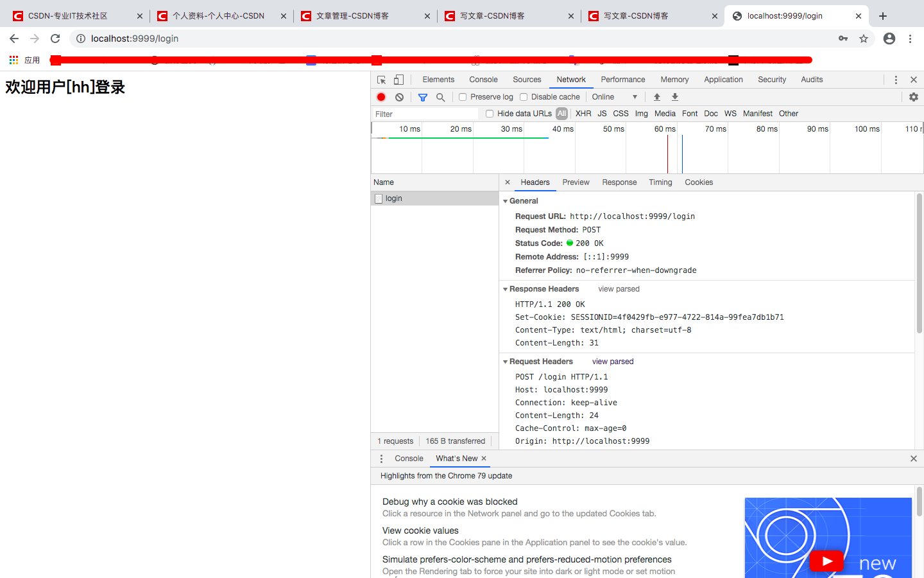Viewport: 924px width, 578px height.
Task: Sort requests by the Name column header
Action: click(435, 182)
